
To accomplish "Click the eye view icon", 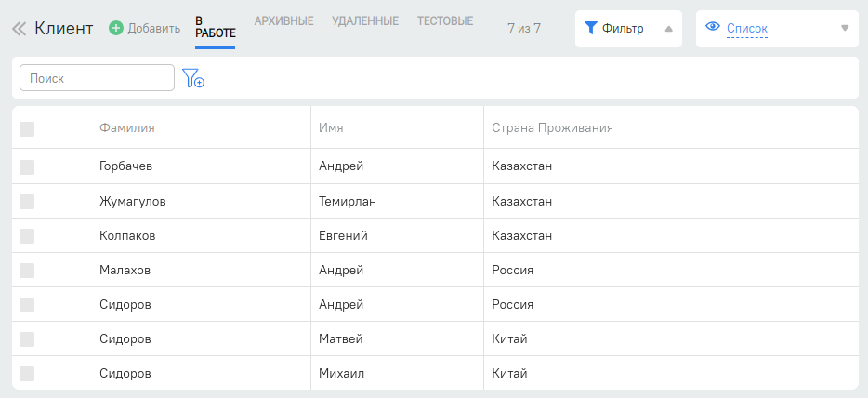I will pos(713,27).
